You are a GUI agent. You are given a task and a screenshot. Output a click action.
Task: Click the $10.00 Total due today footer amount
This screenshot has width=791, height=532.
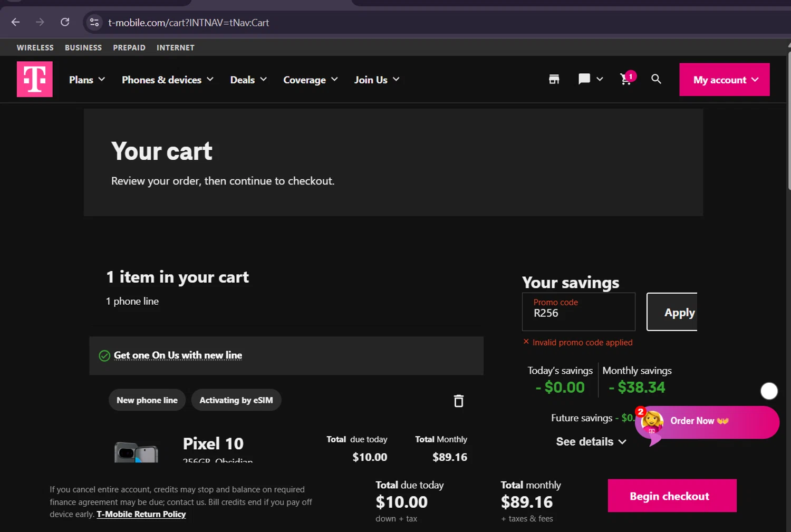tap(401, 502)
